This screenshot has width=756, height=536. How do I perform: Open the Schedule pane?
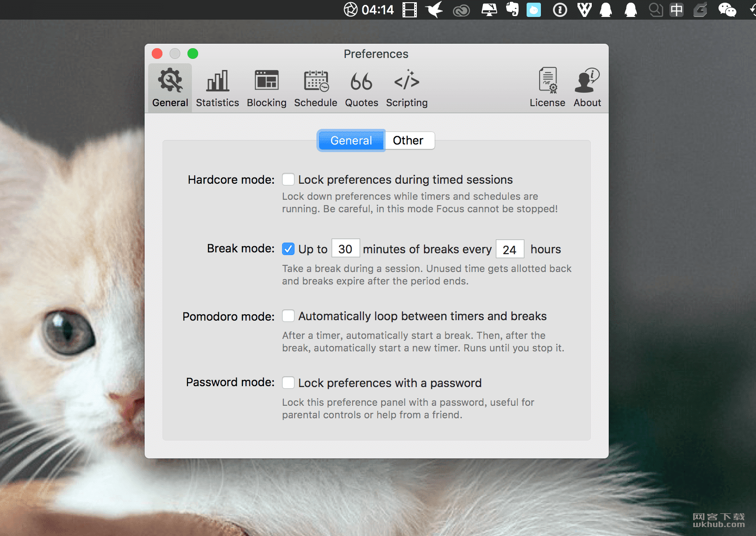[316, 88]
